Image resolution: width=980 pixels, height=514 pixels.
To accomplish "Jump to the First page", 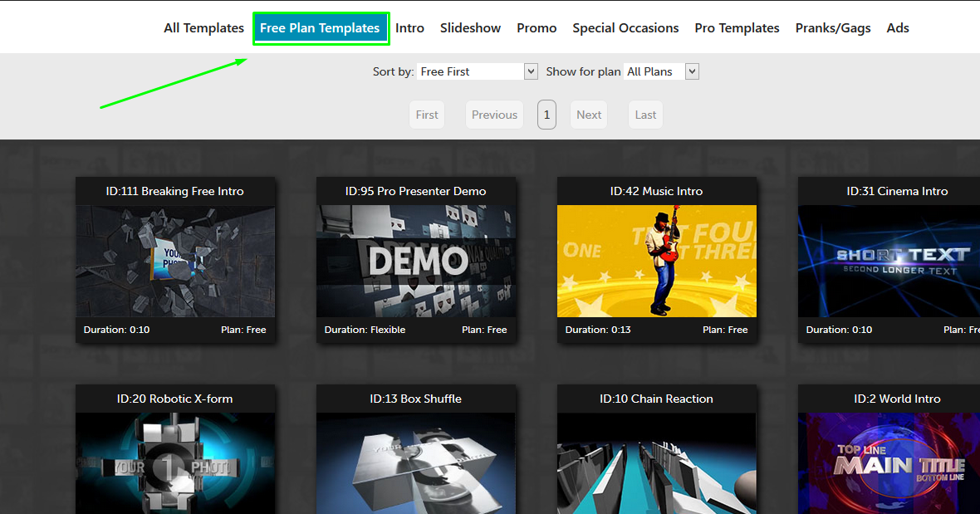I will click(x=426, y=114).
